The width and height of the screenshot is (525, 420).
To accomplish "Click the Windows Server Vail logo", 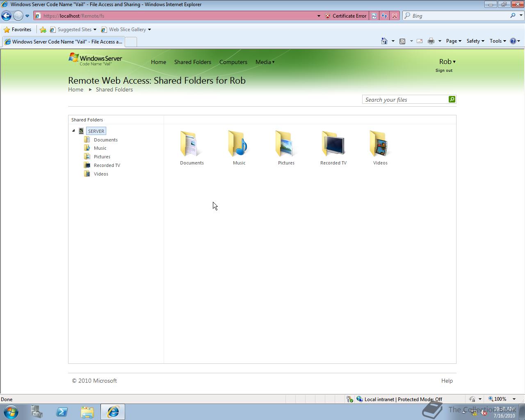I will point(95,59).
